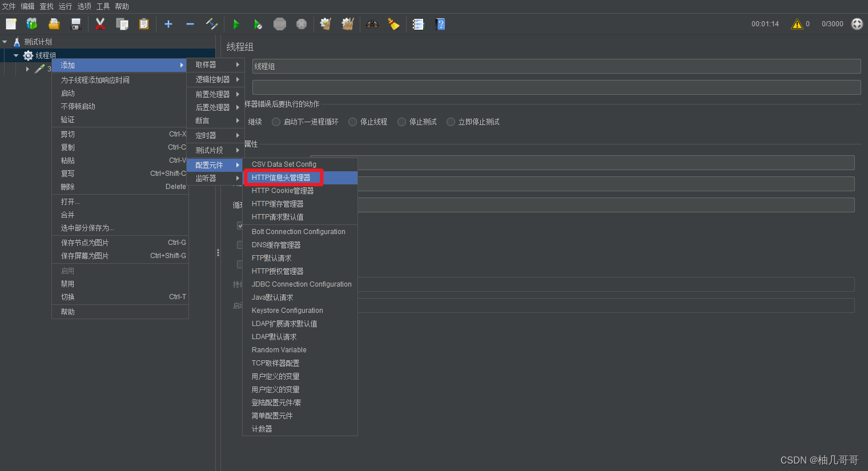Click the Open file folder icon

[x=54, y=24]
